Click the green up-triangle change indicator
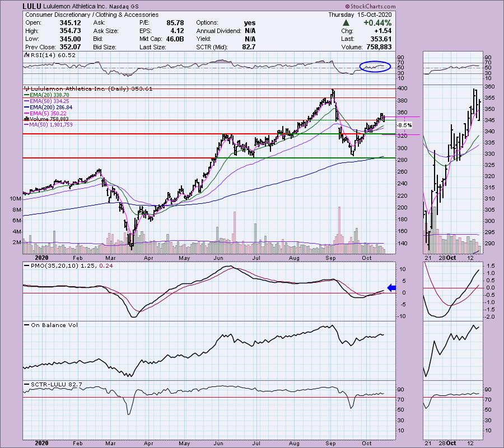Viewport: 504px width, 448px height. 346,23
